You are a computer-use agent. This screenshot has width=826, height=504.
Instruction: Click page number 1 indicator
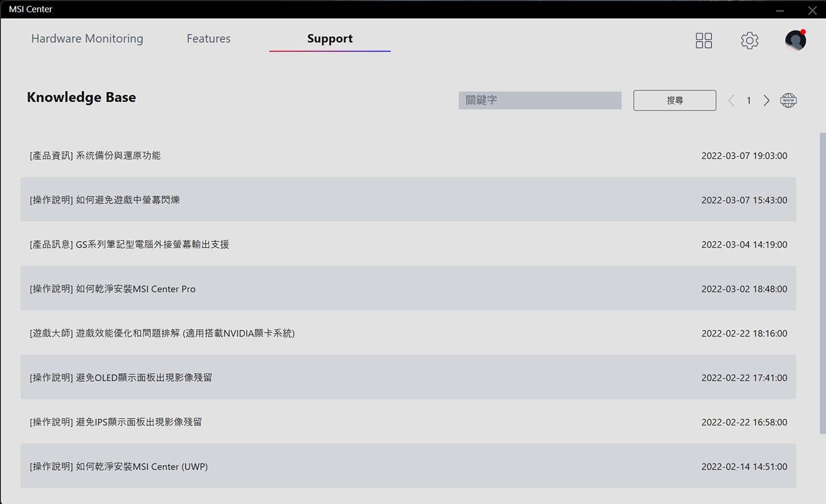(749, 100)
